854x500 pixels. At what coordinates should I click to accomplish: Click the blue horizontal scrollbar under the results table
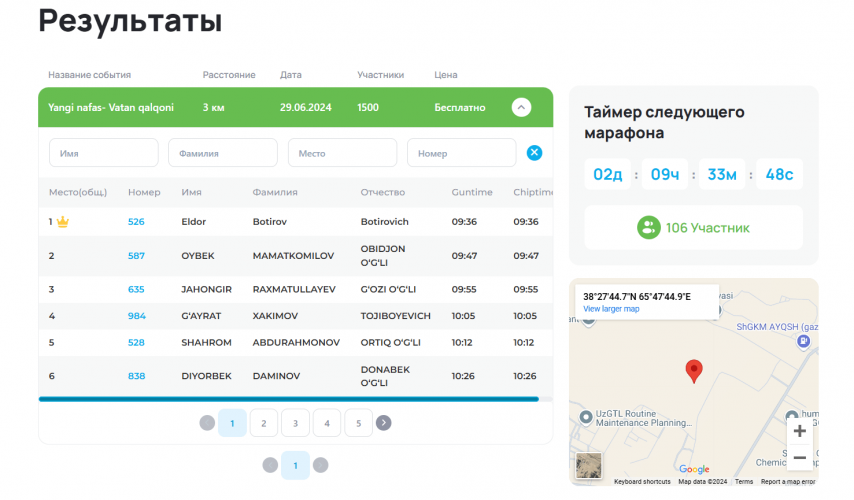coord(289,399)
